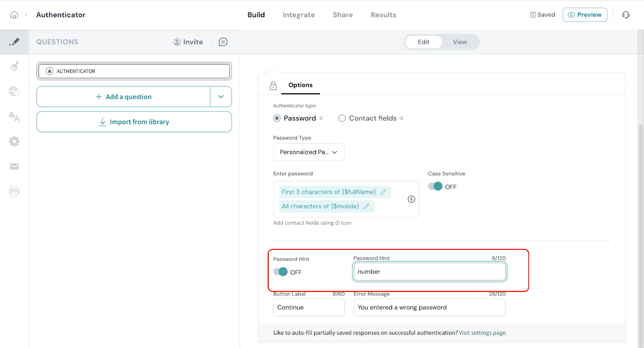Click the Error Message text field
The image size is (644, 348).
click(429, 307)
